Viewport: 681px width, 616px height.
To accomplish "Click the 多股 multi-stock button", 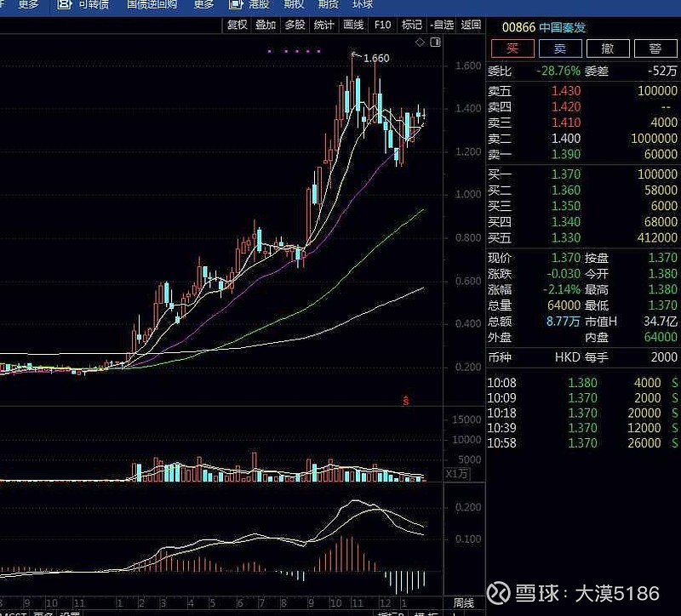I will pyautogui.click(x=295, y=26).
